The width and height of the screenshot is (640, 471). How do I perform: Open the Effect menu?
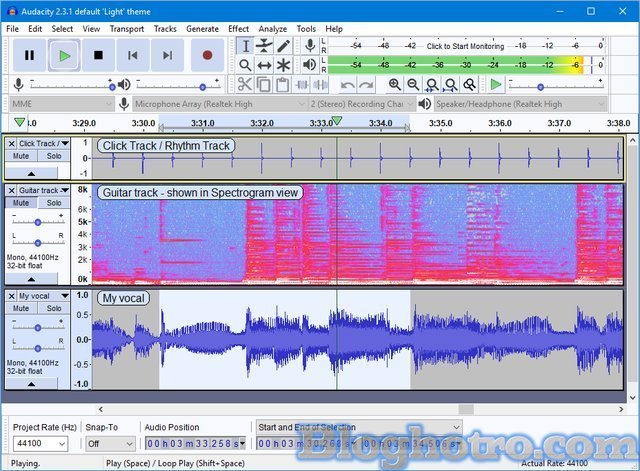tap(238, 29)
